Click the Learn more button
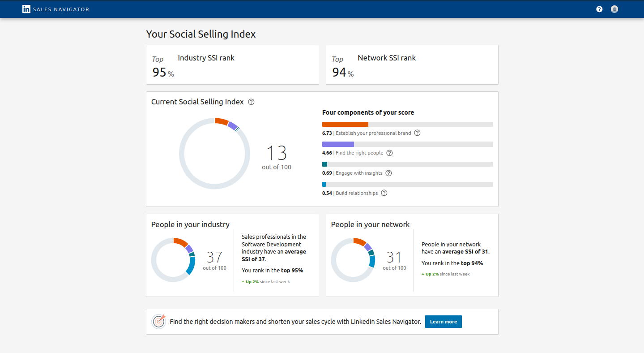The height and width of the screenshot is (353, 644). [443, 322]
